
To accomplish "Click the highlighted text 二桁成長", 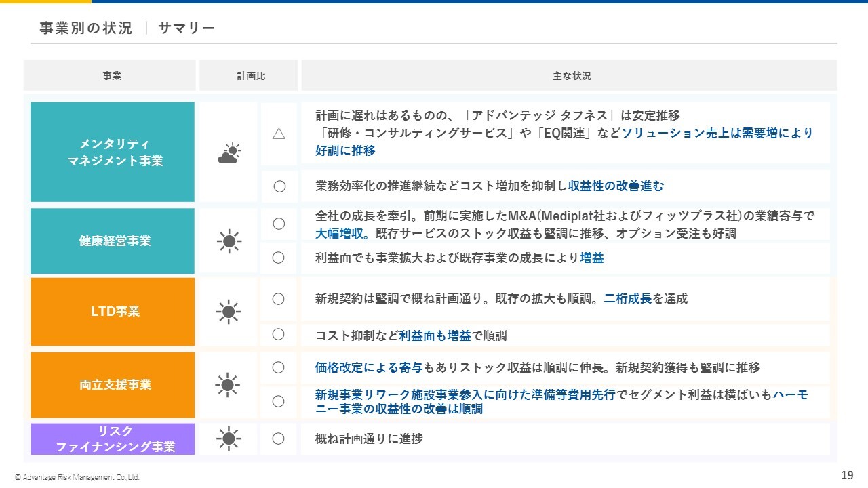I will (627, 299).
